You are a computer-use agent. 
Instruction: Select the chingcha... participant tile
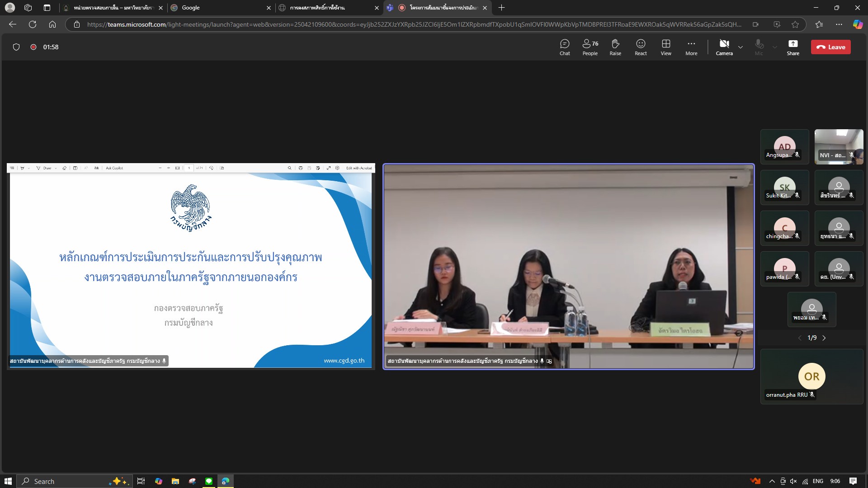[785, 228]
